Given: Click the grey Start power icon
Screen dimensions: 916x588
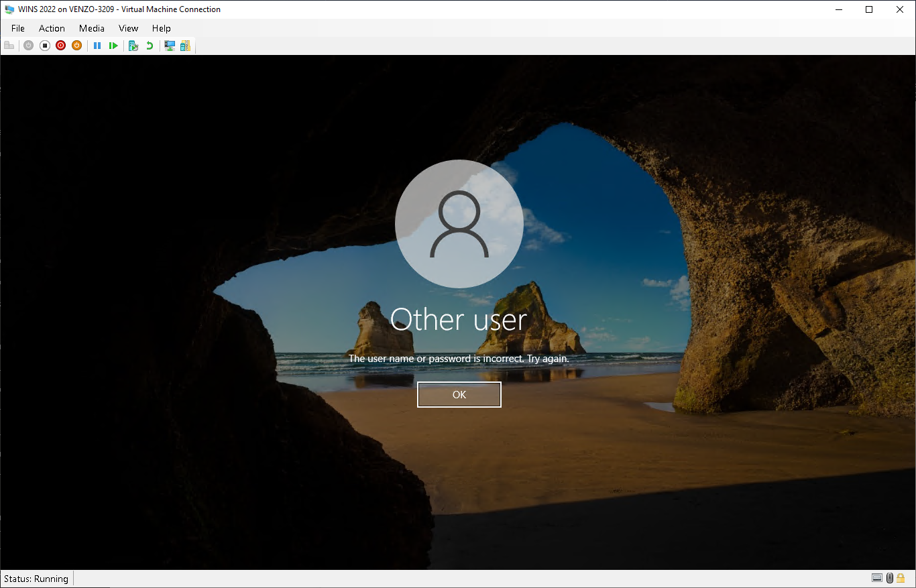Looking at the screenshot, I should click(28, 46).
